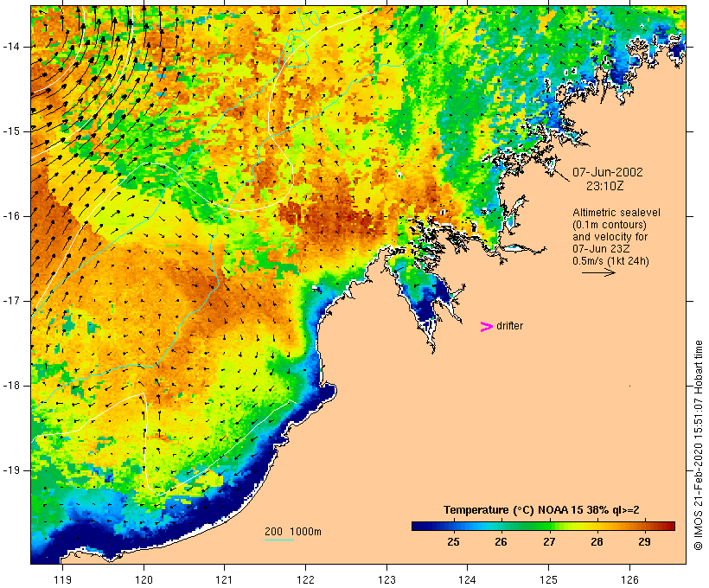This screenshot has height=588, width=709.
Task: Click the 0.5m/s velocity scale arrow
Action: click(x=598, y=272)
